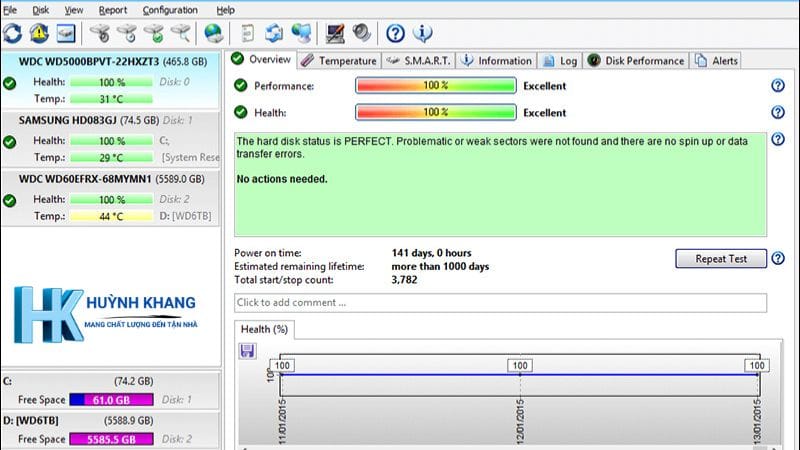Click the 29 °C temperature bar
Viewport: 800px width, 450px height.
(x=111, y=158)
